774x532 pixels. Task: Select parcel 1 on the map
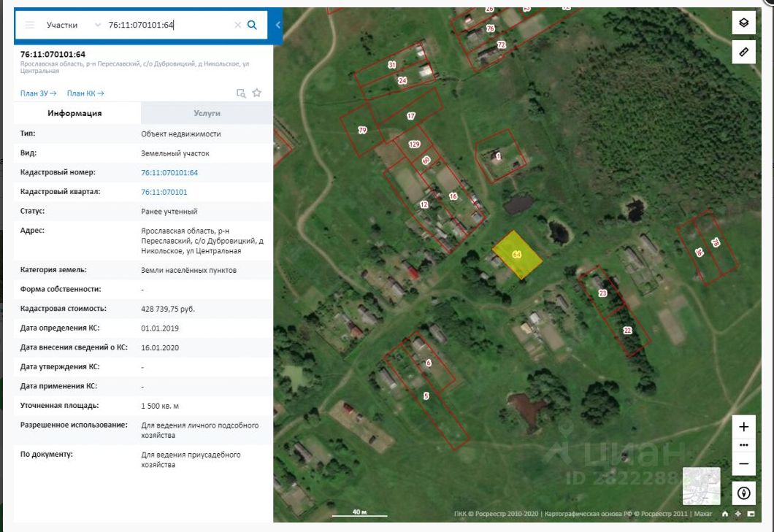coord(498,156)
